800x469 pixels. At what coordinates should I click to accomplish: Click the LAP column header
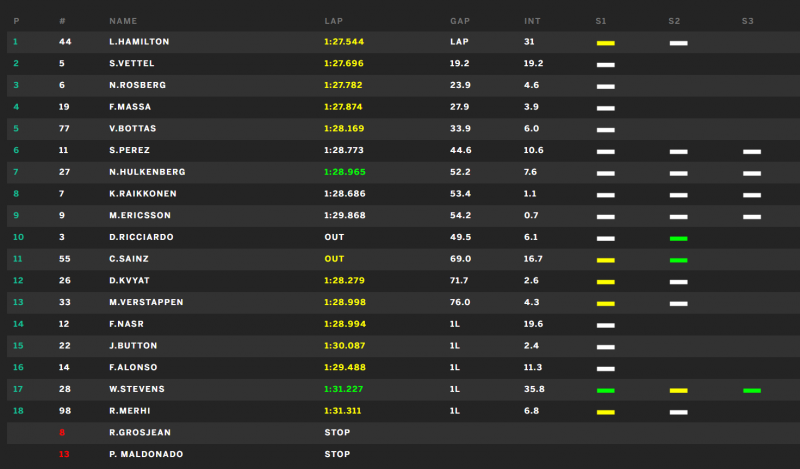[334, 21]
